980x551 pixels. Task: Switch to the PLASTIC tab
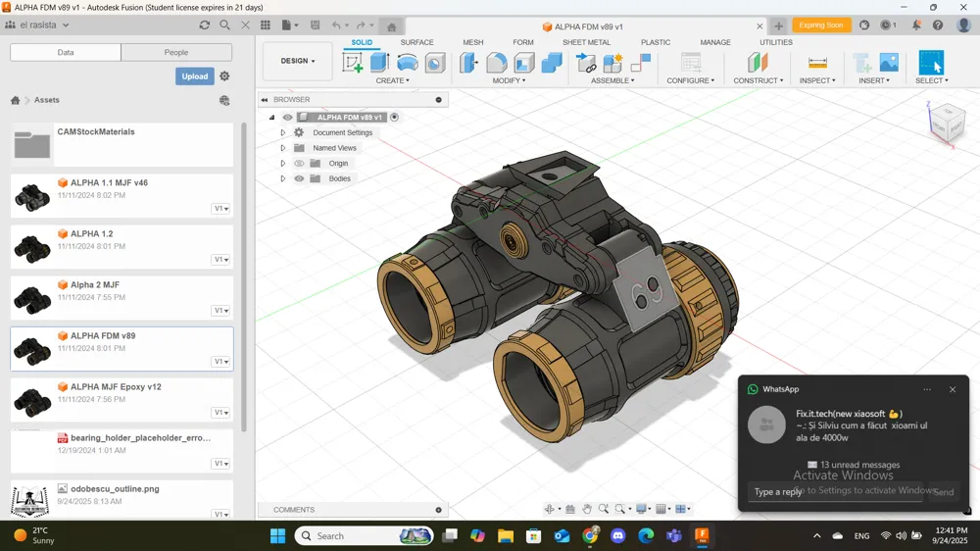click(x=656, y=42)
